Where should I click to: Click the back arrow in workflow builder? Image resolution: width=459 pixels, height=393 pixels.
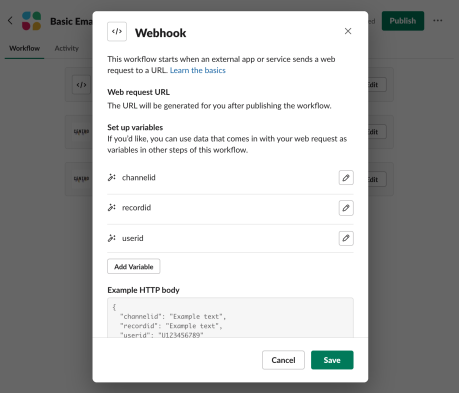[10, 21]
